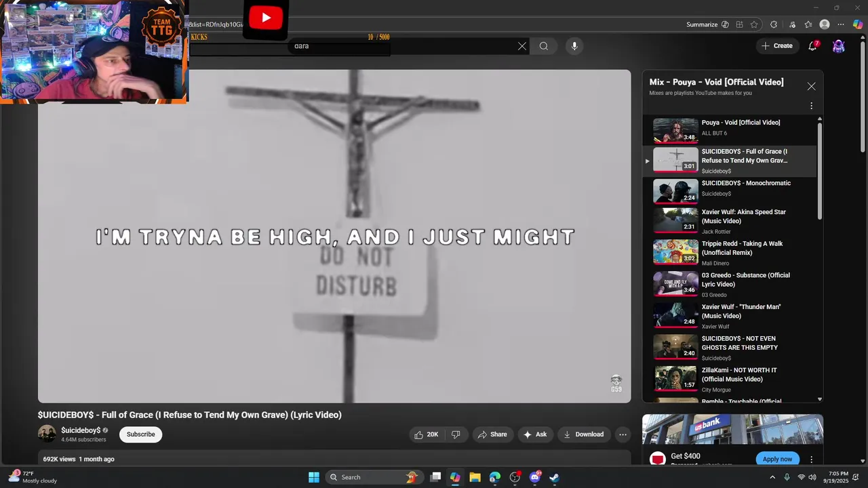This screenshot has width=868, height=488.
Task: Play ZillaKami - NOT WORTH IT
Action: point(731,379)
